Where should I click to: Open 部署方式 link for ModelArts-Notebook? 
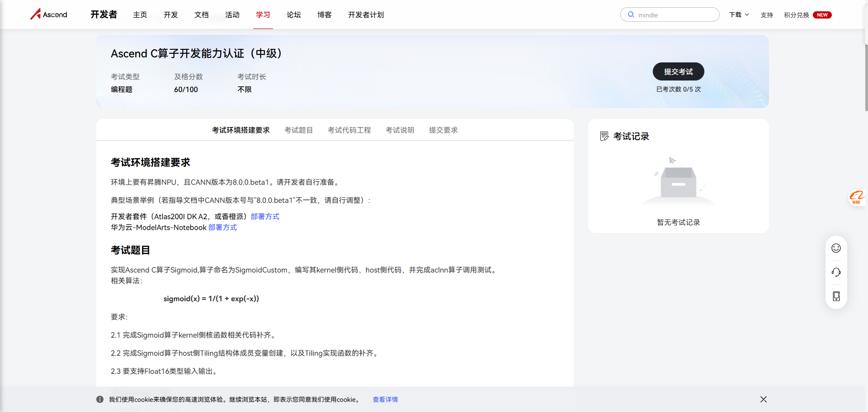click(x=222, y=227)
